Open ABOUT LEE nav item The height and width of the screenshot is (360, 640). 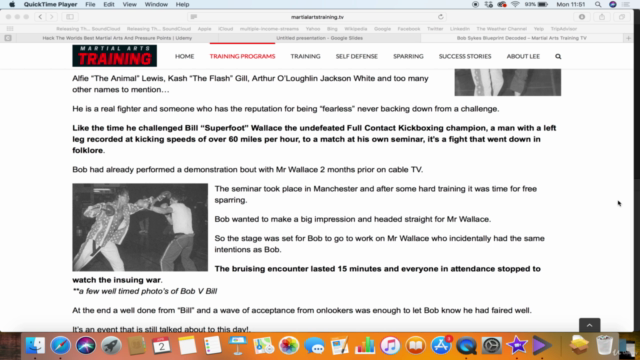pyautogui.click(x=523, y=56)
